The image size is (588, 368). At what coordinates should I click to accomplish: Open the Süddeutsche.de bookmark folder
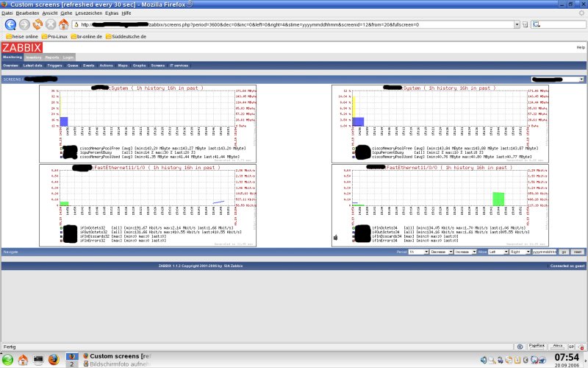126,36
